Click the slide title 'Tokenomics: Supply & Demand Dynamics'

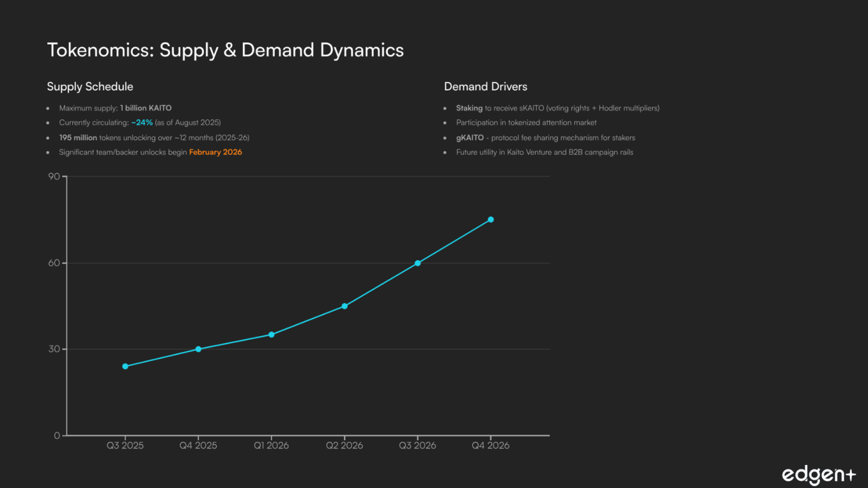tap(225, 50)
